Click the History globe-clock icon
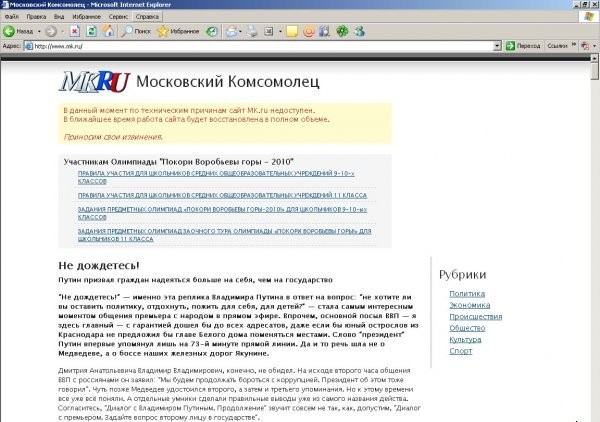Screen dimensions: 600x422 click(212, 31)
